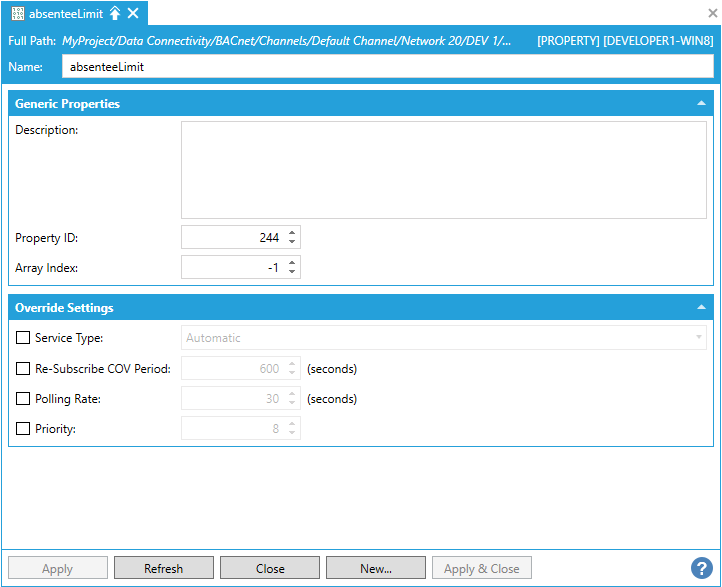This screenshot has width=722, height=587.
Task: Click the Close button at bottom
Action: click(x=270, y=568)
